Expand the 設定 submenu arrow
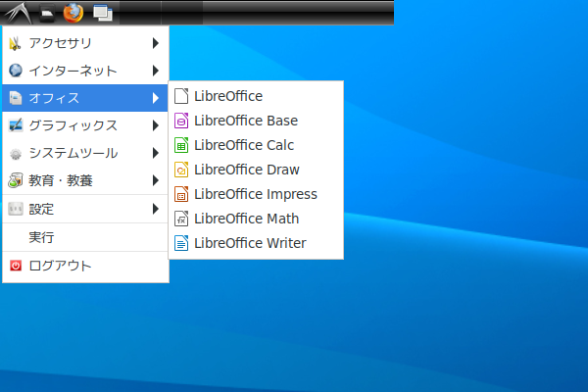Viewport: 588px width, 392px height. [156, 209]
